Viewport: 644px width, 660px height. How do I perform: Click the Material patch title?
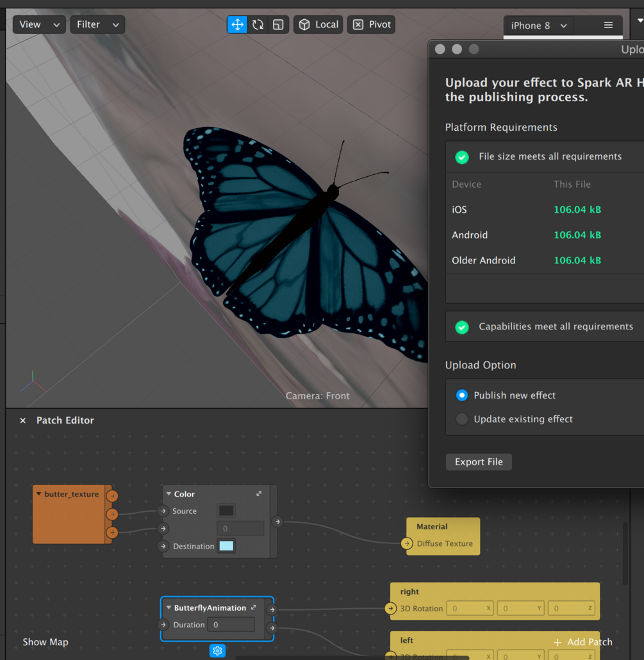(x=432, y=527)
